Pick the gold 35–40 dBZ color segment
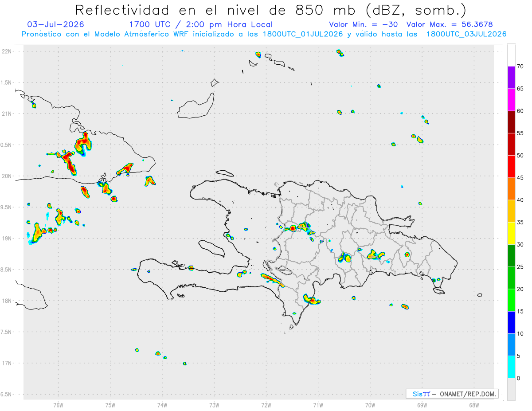532x411 pixels. tap(511, 211)
